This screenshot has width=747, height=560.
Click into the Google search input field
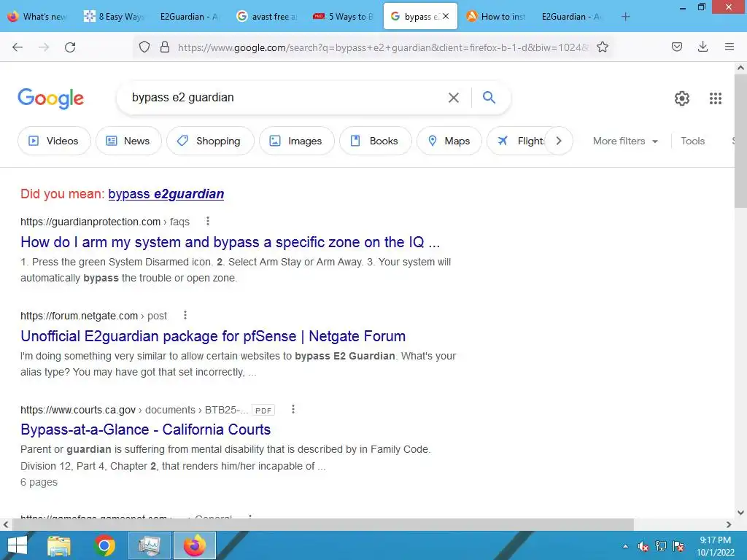[x=286, y=98]
